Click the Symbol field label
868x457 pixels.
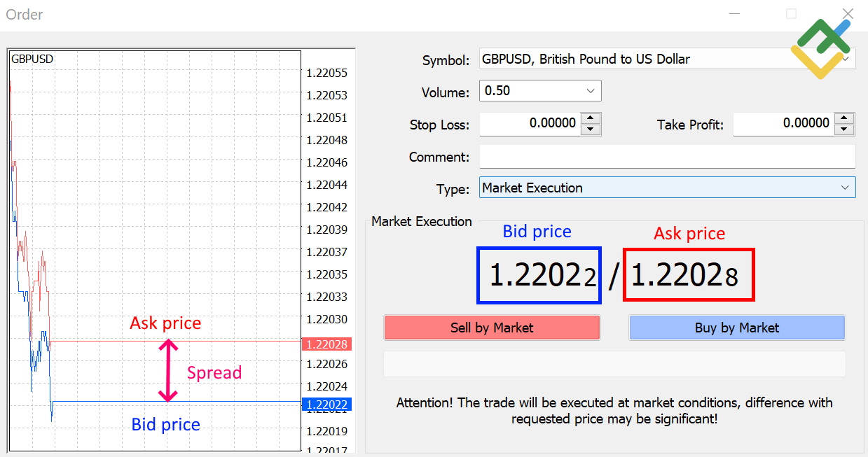click(446, 60)
